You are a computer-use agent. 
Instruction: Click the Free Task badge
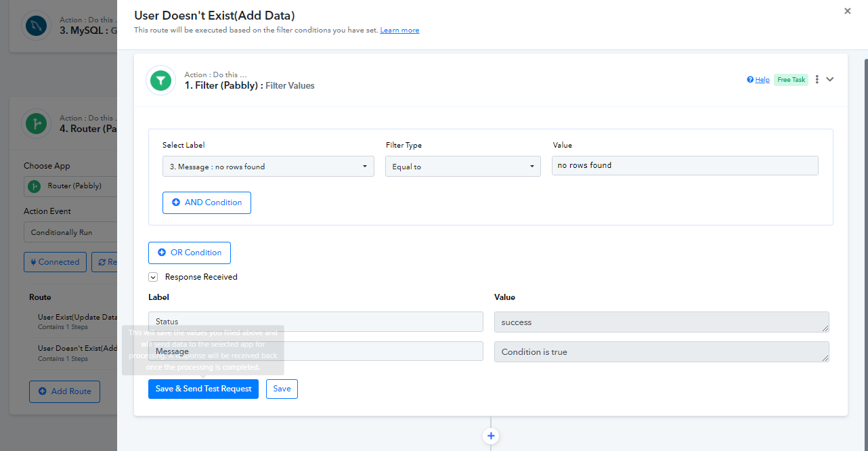pyautogui.click(x=791, y=80)
